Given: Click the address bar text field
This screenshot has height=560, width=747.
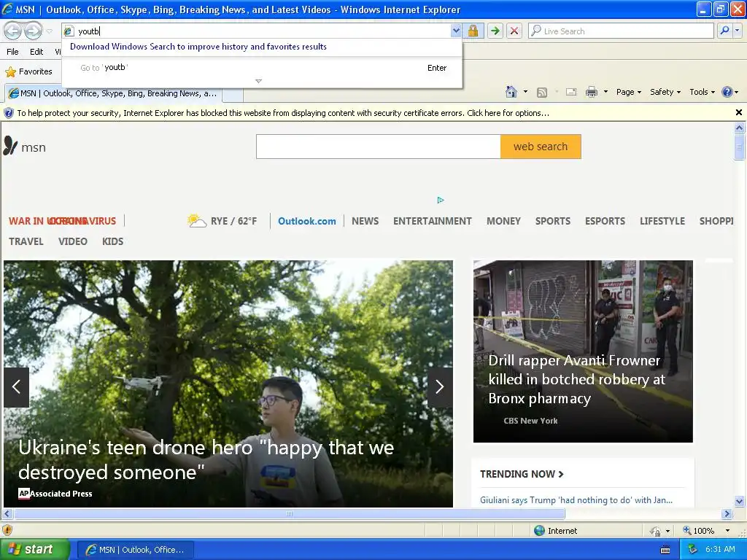Looking at the screenshot, I should [x=262, y=31].
